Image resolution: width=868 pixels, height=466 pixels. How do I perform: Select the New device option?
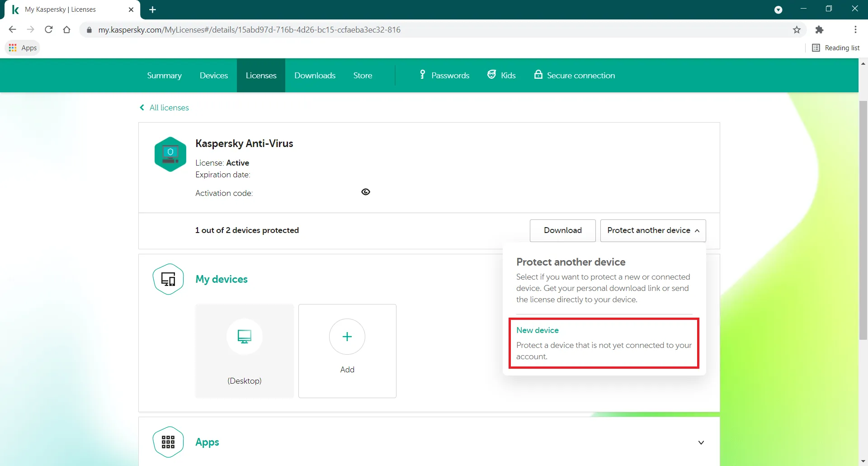604,343
